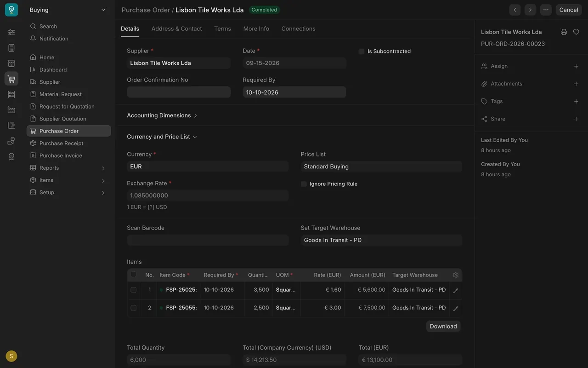Open the Selling store icon in left rail
This screenshot has width=588, height=368.
pyautogui.click(x=11, y=63)
